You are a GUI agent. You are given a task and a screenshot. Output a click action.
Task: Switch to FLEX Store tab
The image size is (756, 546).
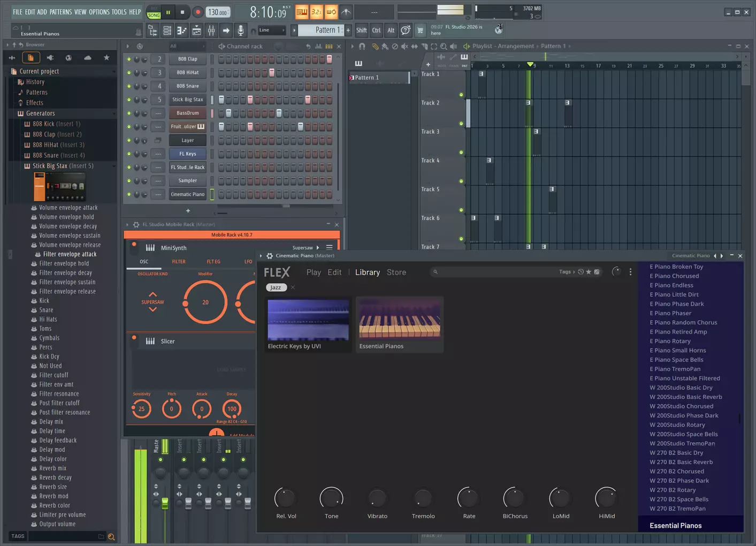(x=396, y=272)
